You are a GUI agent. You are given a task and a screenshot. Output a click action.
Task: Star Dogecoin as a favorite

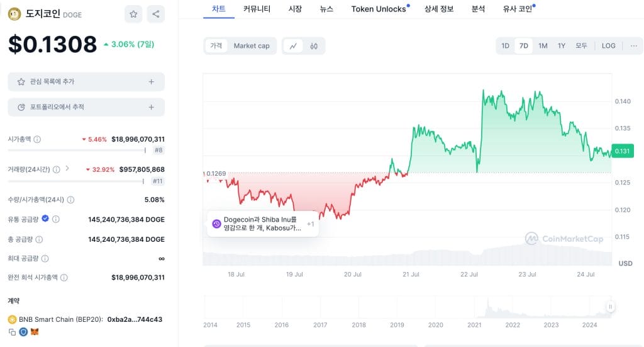pos(133,14)
